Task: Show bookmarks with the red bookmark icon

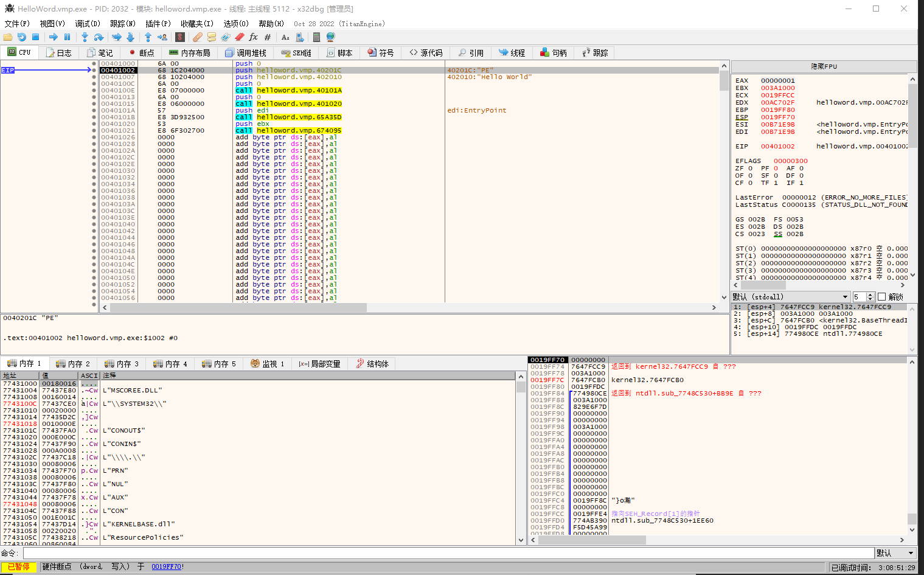Action: pos(240,37)
